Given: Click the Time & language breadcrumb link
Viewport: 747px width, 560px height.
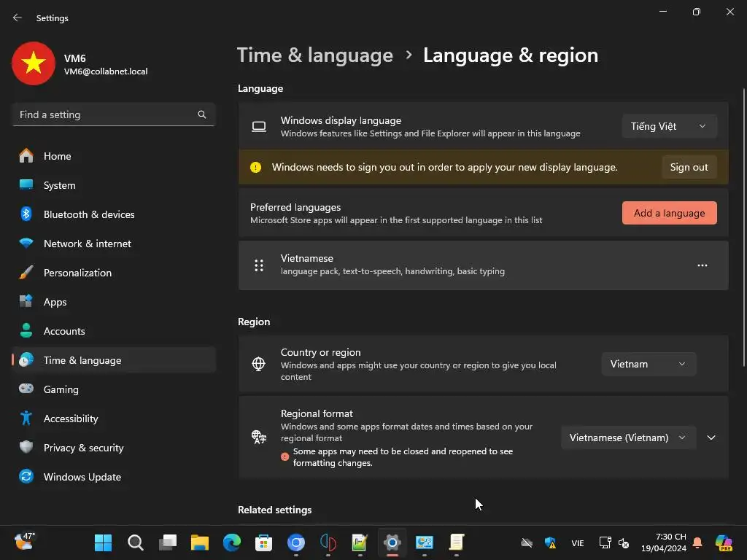Looking at the screenshot, I should click(x=315, y=55).
